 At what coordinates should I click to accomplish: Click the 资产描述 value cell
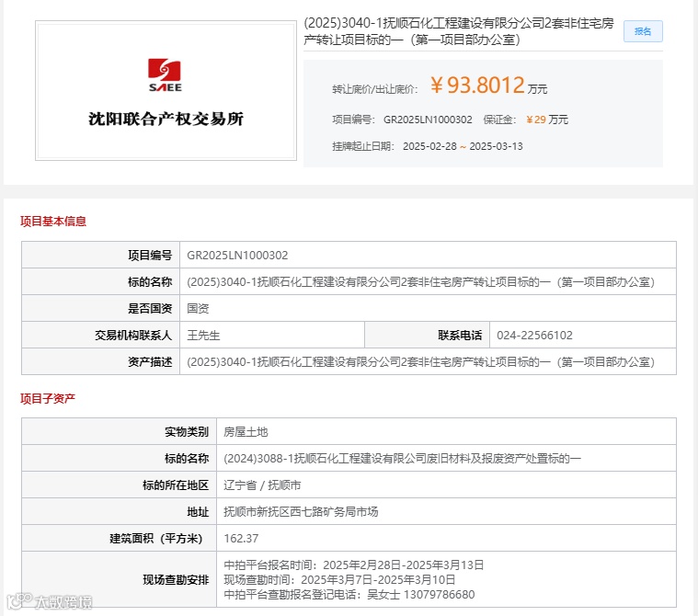click(428, 362)
